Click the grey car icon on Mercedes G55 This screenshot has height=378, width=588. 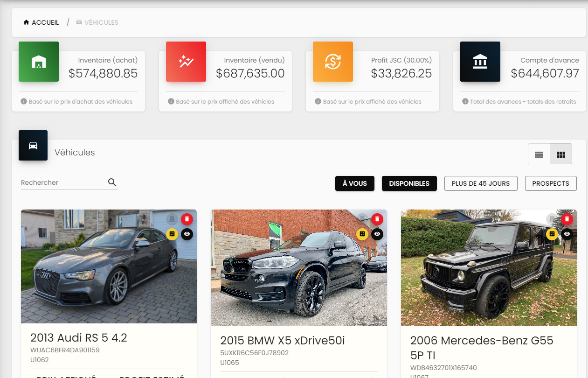(552, 219)
